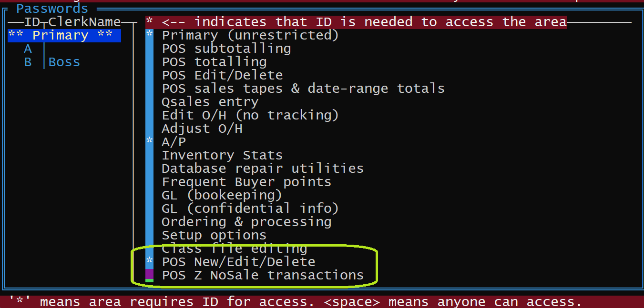The height and width of the screenshot is (308, 644).
Task: Toggle asterisk beside POS New/Edit/Delete
Action: tap(150, 260)
